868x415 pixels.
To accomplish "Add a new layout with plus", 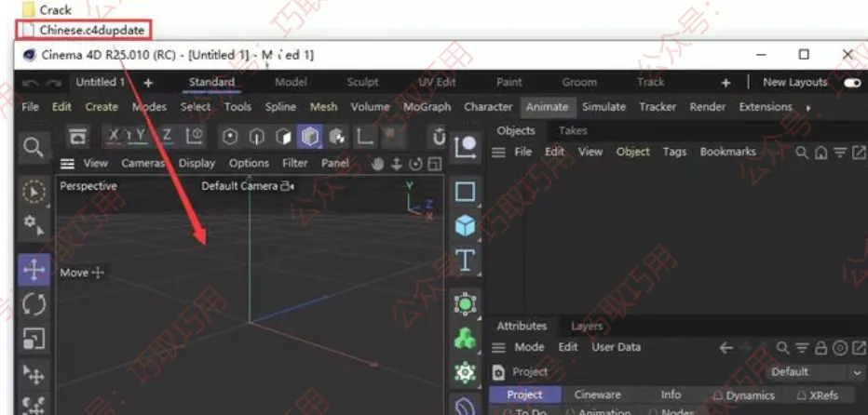I will 726,83.
